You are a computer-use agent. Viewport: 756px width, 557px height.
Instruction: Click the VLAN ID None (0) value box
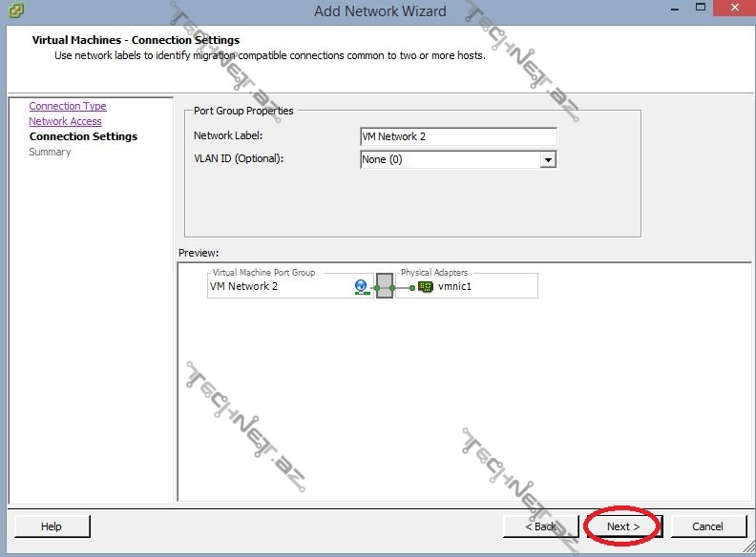click(449, 160)
